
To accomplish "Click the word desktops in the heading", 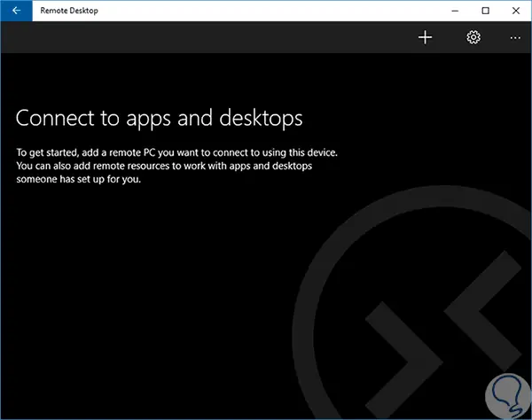I will coord(261,119).
